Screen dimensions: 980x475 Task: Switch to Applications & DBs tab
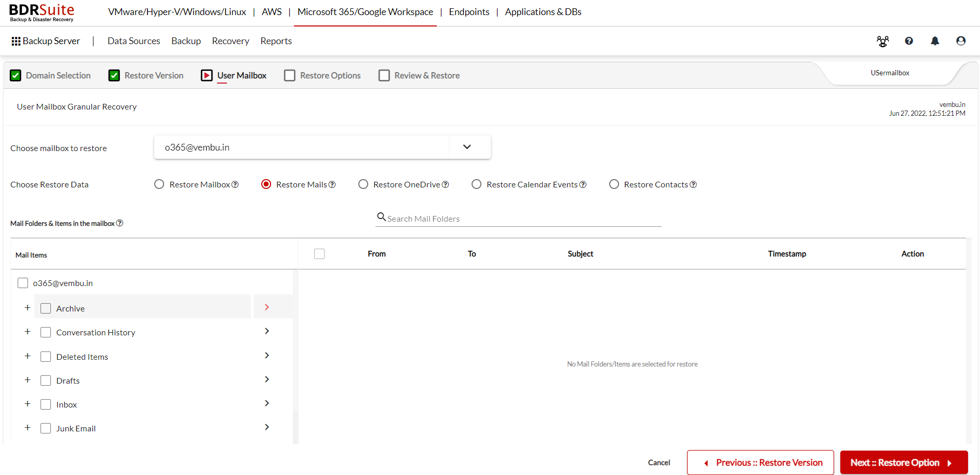543,12
